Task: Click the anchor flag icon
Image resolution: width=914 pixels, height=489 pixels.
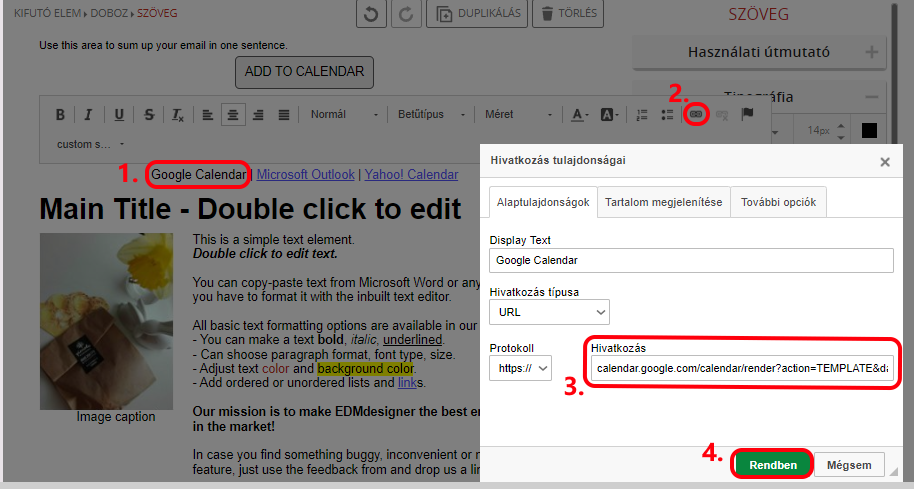Action: [x=747, y=114]
